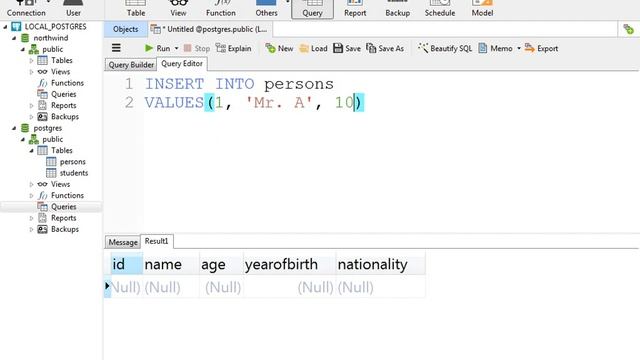This screenshot has height=360, width=640.
Task: Expand Reports under postgres
Action: (32, 218)
